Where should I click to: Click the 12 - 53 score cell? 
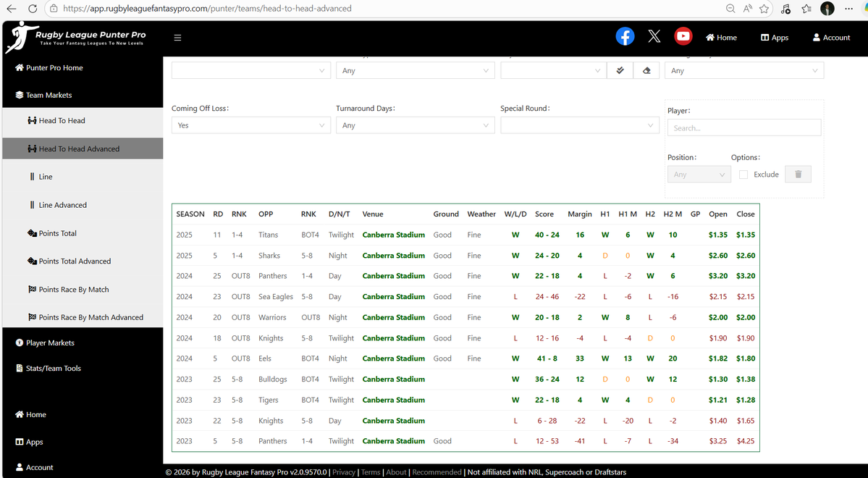(547, 442)
